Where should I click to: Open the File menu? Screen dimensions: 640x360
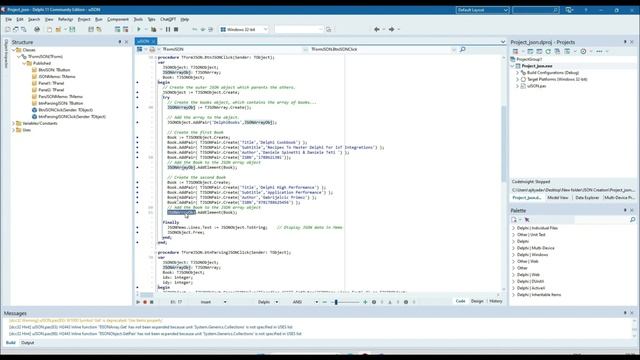point(8,19)
